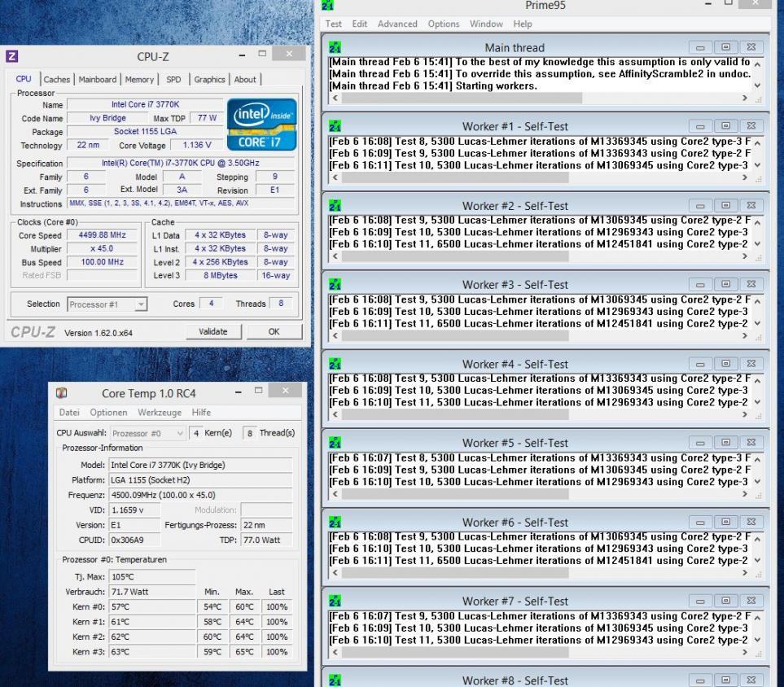The width and height of the screenshot is (784, 687).
Task: Minimize the Worker #5 Self-Test subwindow
Action: [x=700, y=443]
